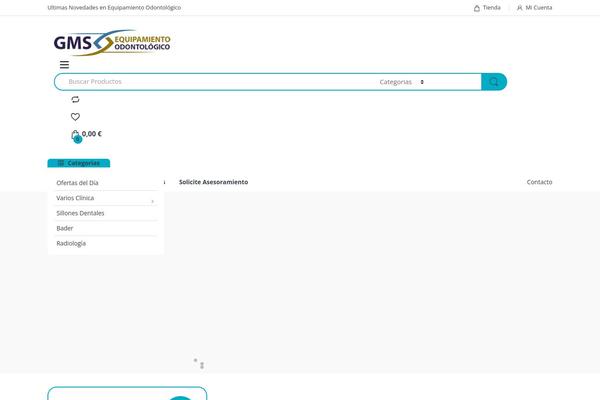Open the shopping cart bag icon
The width and height of the screenshot is (600, 400).
[x=76, y=135]
